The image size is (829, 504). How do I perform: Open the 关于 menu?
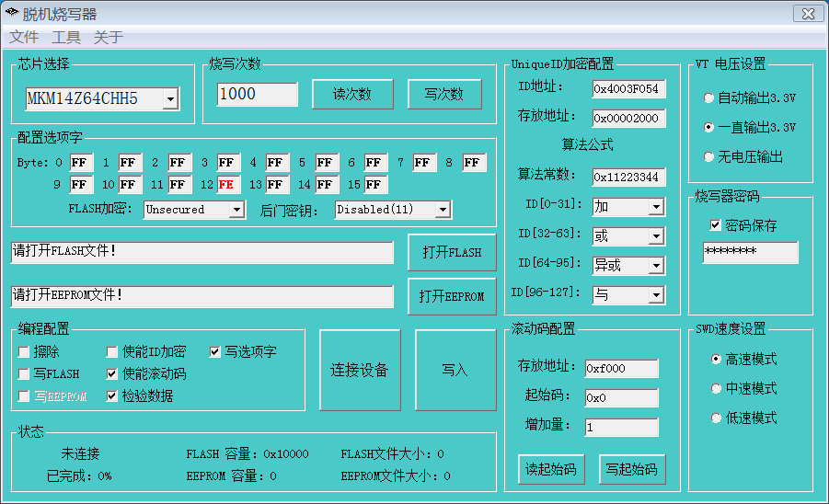click(x=109, y=37)
